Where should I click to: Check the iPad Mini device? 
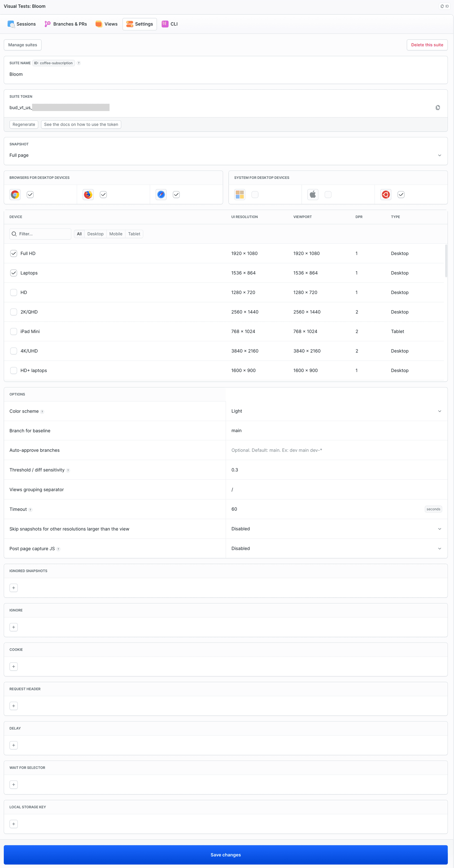(13, 332)
